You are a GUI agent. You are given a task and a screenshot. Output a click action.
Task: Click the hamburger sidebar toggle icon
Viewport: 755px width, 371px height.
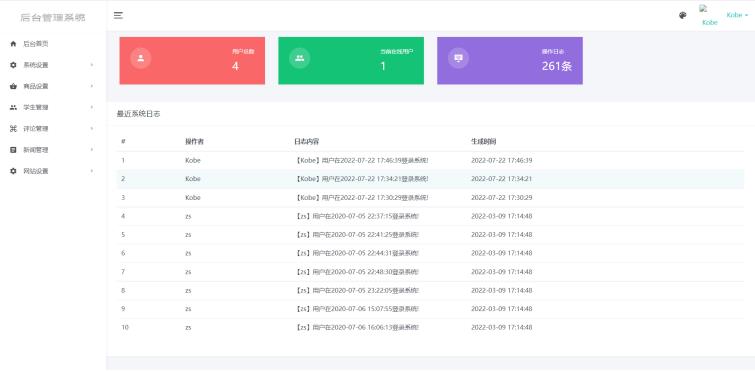pyautogui.click(x=118, y=15)
